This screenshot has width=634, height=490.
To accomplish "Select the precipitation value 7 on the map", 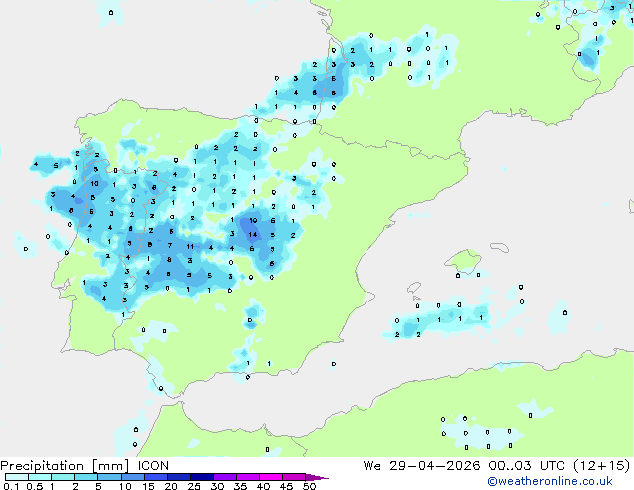I will pos(170,245).
